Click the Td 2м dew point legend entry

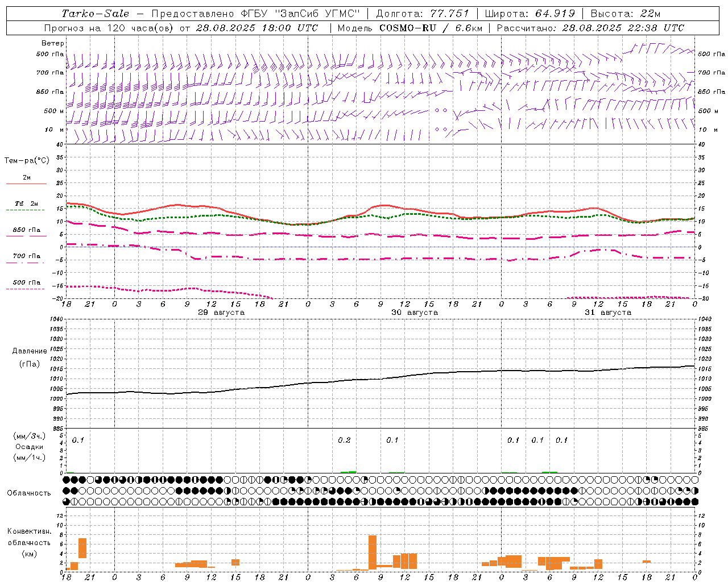pos(27,203)
